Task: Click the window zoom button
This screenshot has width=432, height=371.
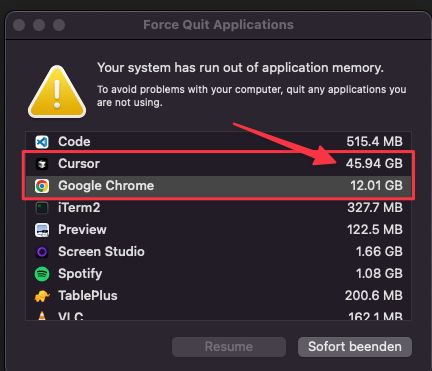Action: coord(59,25)
